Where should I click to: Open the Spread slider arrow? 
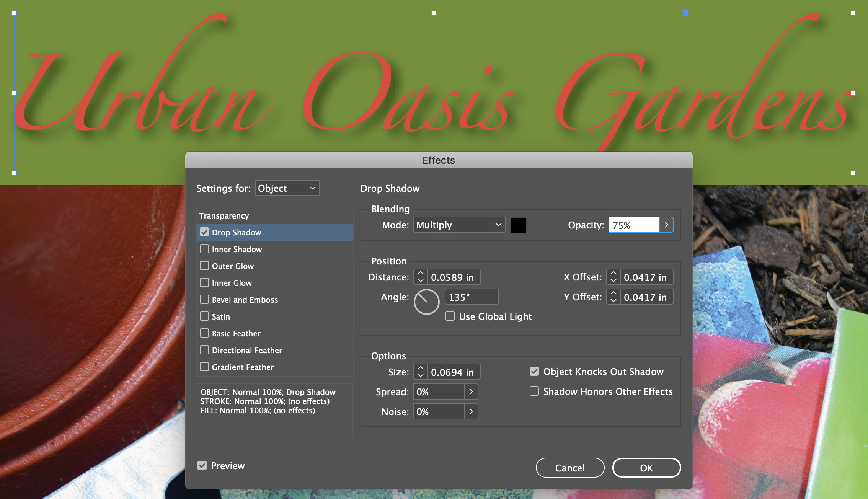(471, 392)
